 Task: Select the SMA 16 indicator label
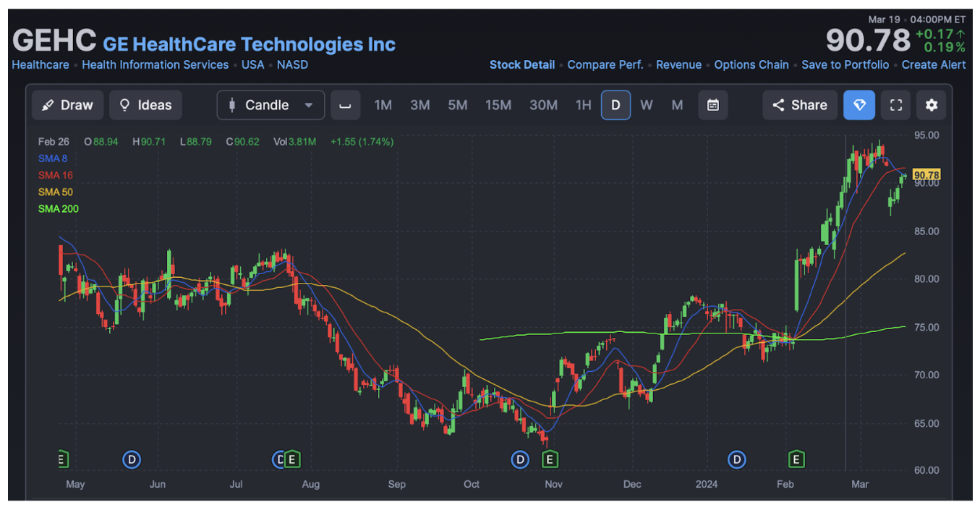[56, 175]
